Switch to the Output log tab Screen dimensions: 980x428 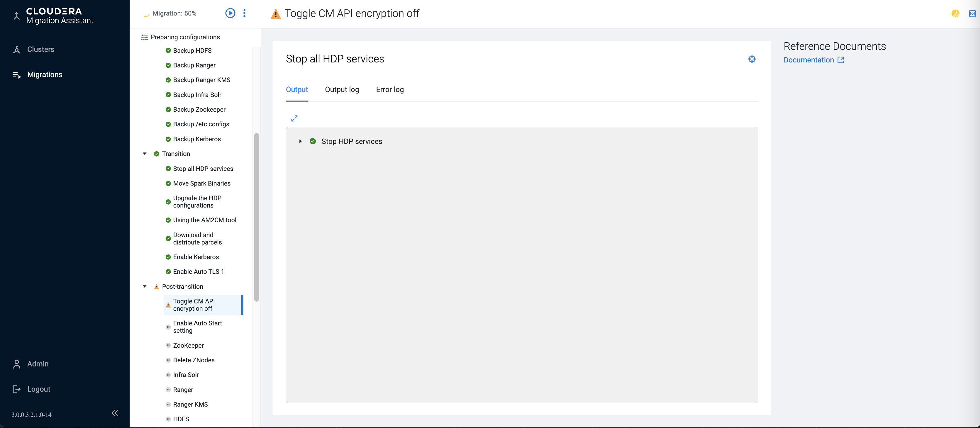point(342,90)
